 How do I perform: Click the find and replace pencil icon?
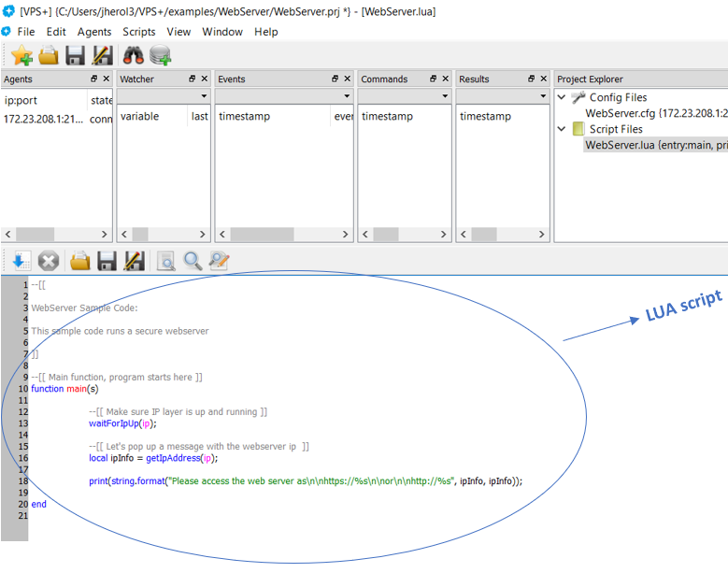(x=219, y=261)
